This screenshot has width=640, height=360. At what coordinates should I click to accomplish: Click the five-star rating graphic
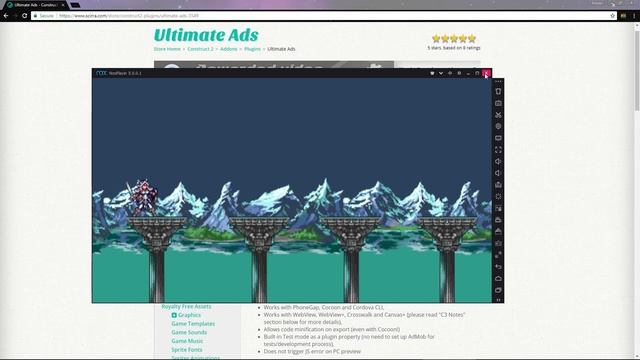coord(454,39)
